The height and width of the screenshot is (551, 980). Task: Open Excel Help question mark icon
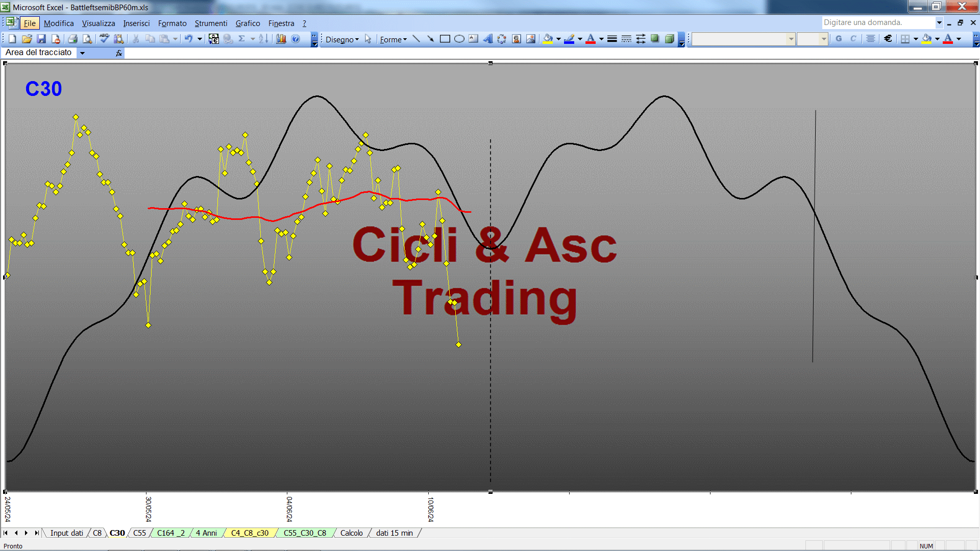click(296, 39)
